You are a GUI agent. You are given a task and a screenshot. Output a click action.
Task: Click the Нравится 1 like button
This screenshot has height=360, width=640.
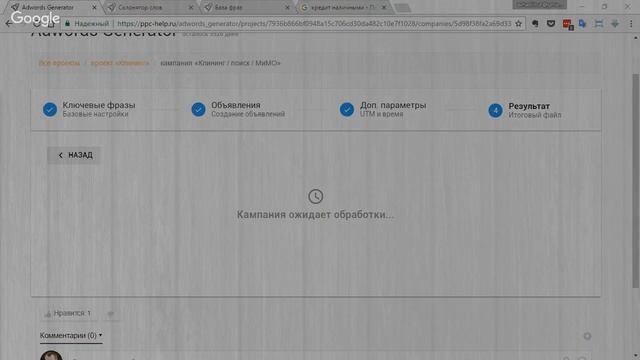pyautogui.click(x=69, y=313)
